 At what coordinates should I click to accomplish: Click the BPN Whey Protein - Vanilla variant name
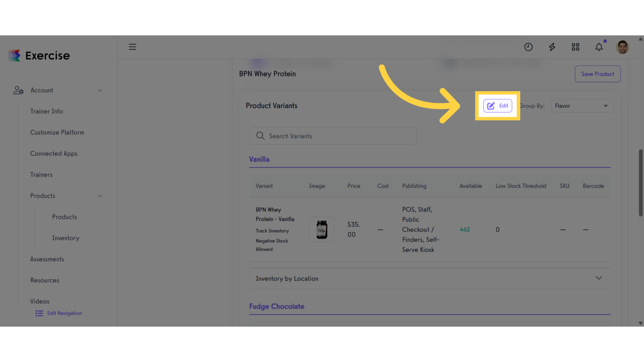click(275, 215)
